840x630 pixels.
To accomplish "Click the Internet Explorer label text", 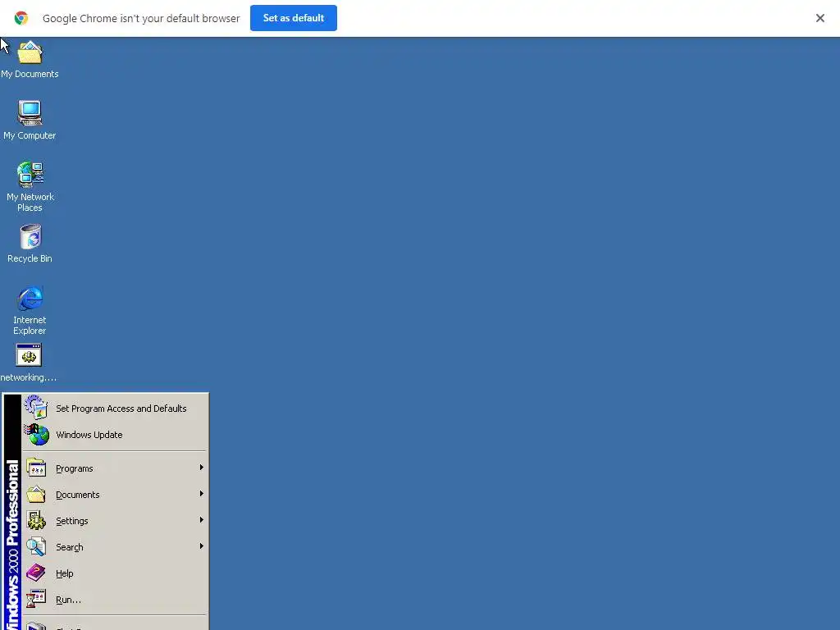I will pos(30,325).
